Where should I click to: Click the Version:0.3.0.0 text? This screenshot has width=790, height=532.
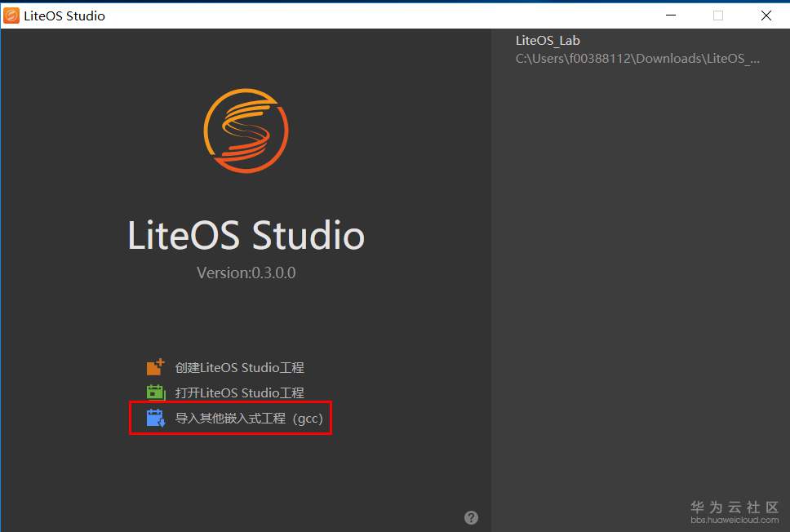click(246, 273)
